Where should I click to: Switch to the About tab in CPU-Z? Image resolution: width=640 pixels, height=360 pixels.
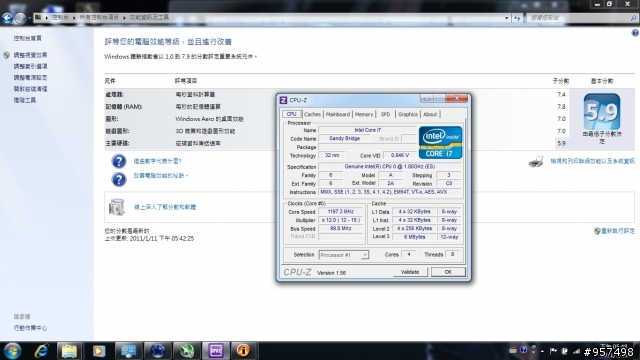click(x=430, y=114)
